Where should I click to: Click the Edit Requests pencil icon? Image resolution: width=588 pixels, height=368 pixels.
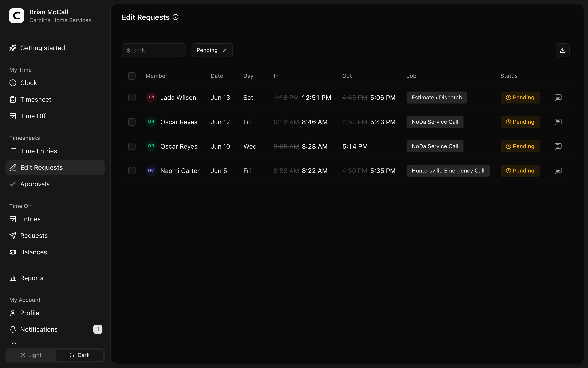[x=13, y=168]
